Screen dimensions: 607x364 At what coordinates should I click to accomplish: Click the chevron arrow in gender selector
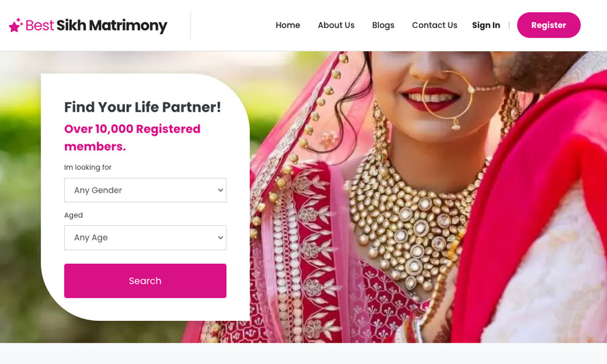[x=220, y=190]
